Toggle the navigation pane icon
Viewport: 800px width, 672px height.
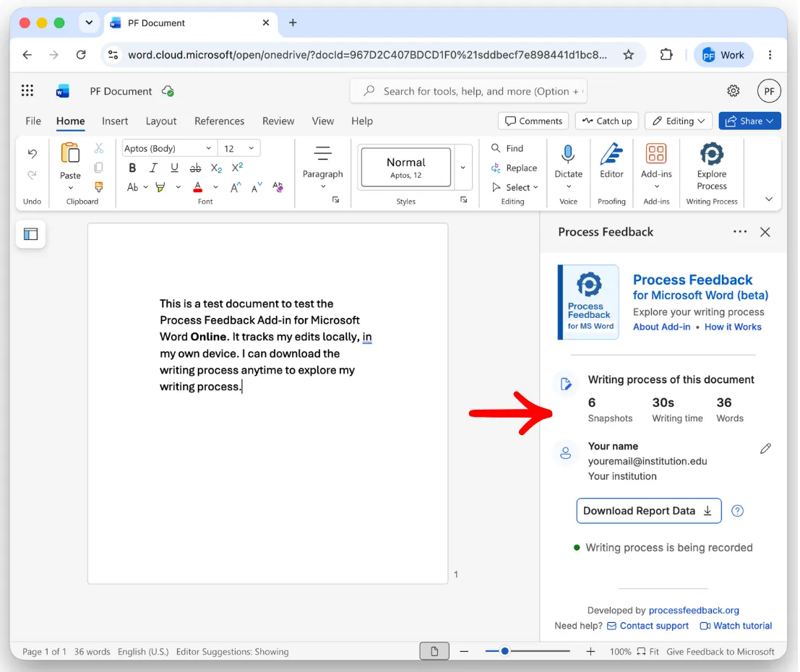point(30,234)
